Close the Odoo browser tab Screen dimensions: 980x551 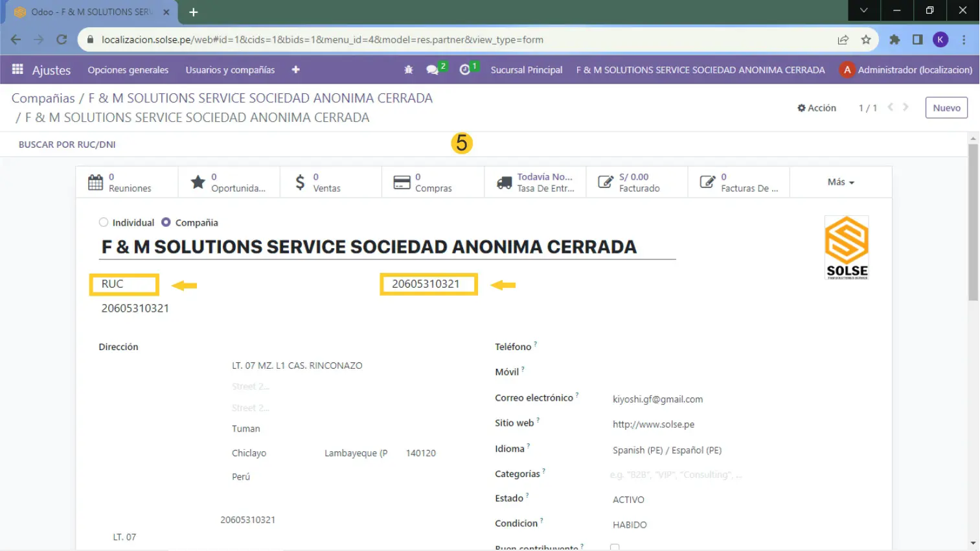coord(166,12)
